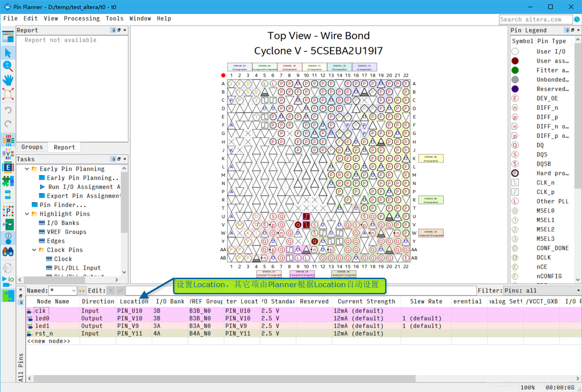Toggle auto-hide pin on All Pins panel
This screenshot has width=582, height=392.
coord(21,302)
